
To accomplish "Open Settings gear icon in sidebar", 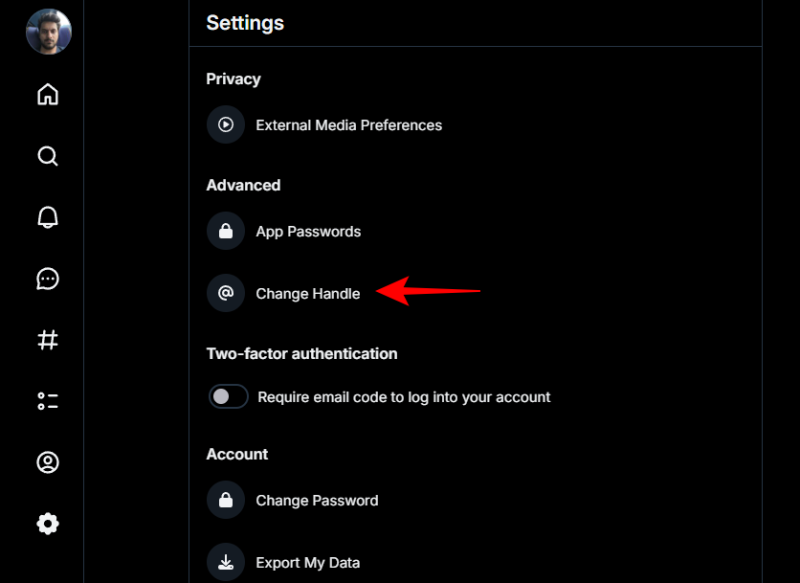I will 48,524.
